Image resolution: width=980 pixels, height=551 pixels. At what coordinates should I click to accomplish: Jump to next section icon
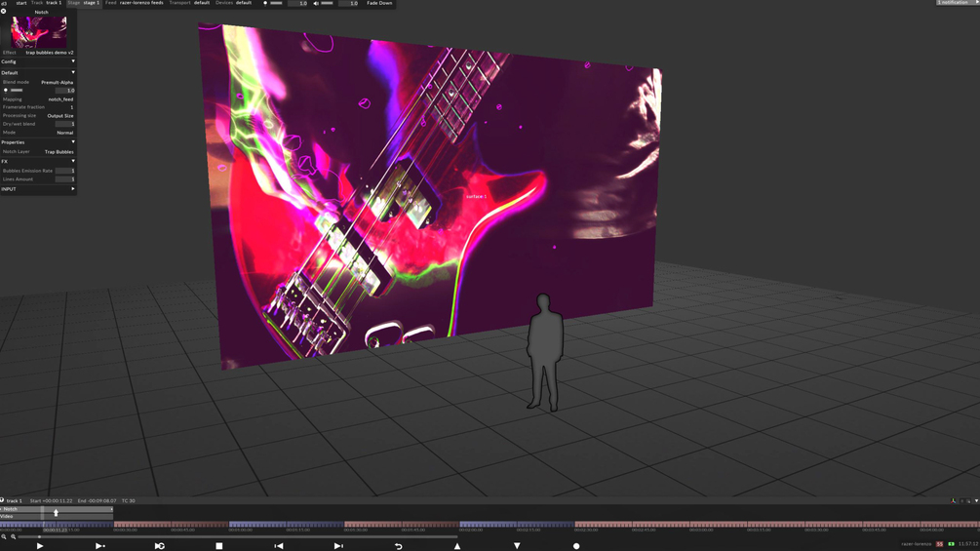[x=338, y=546]
